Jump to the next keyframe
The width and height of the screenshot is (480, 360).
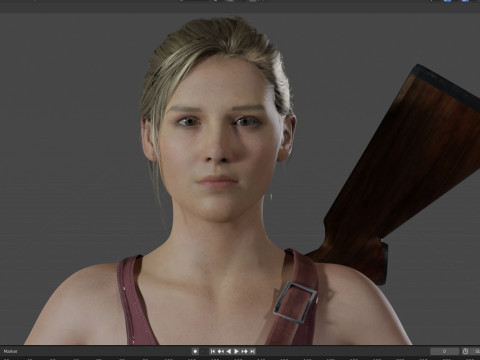click(x=244, y=351)
